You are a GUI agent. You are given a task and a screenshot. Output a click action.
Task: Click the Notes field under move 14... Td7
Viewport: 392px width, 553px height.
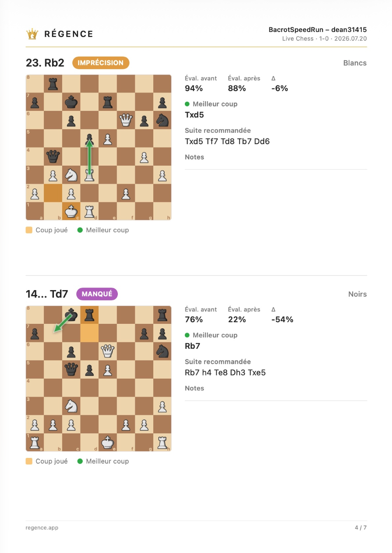[x=276, y=394]
